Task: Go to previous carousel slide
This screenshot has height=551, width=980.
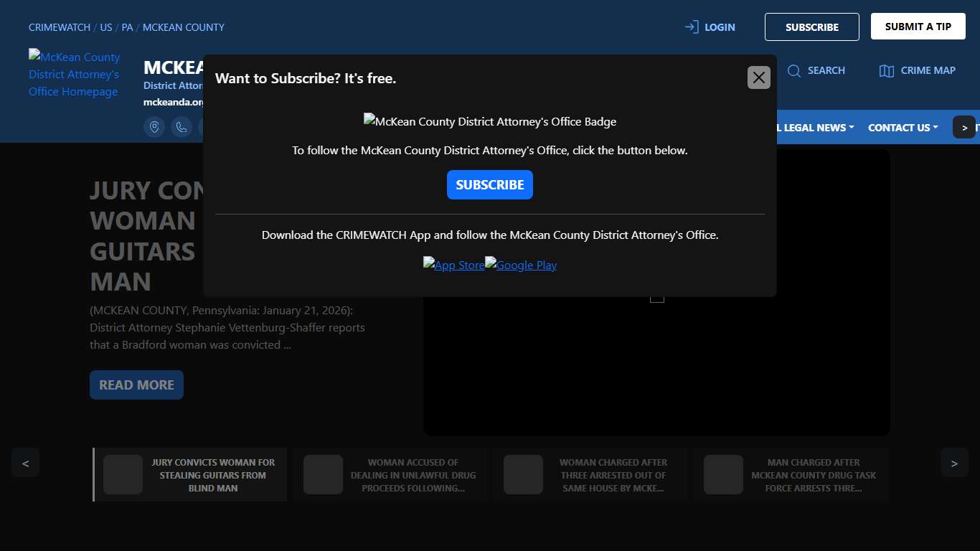Action: tap(26, 463)
